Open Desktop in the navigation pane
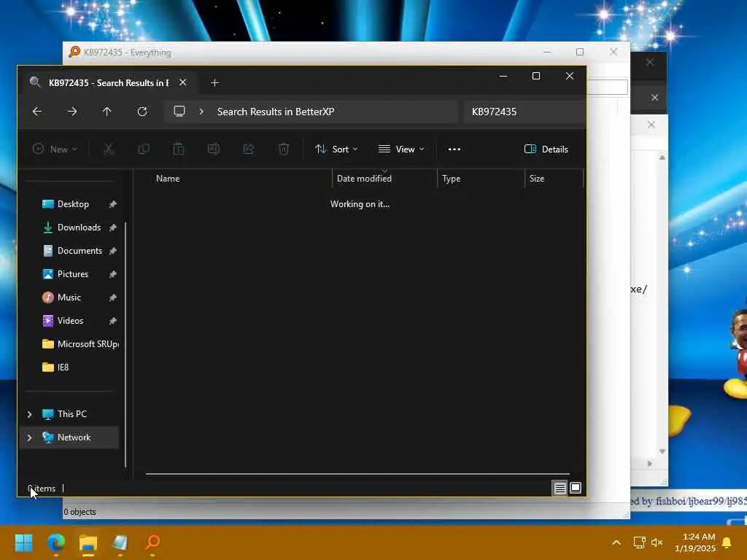Screen dimensions: 747x560 point(73,204)
